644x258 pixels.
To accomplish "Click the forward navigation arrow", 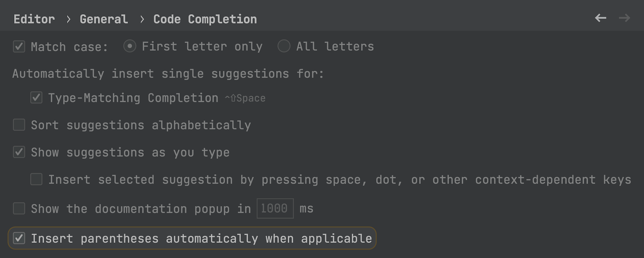I will 624,18.
